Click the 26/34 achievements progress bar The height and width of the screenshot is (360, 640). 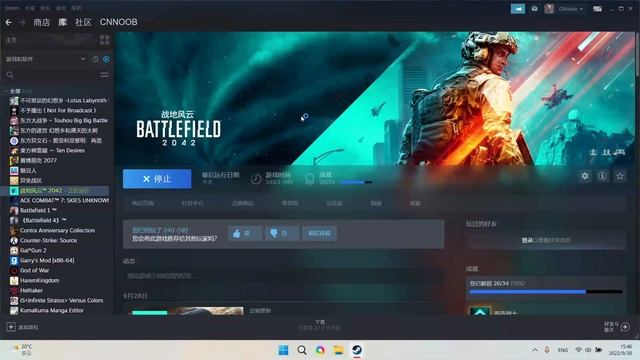tap(546, 292)
